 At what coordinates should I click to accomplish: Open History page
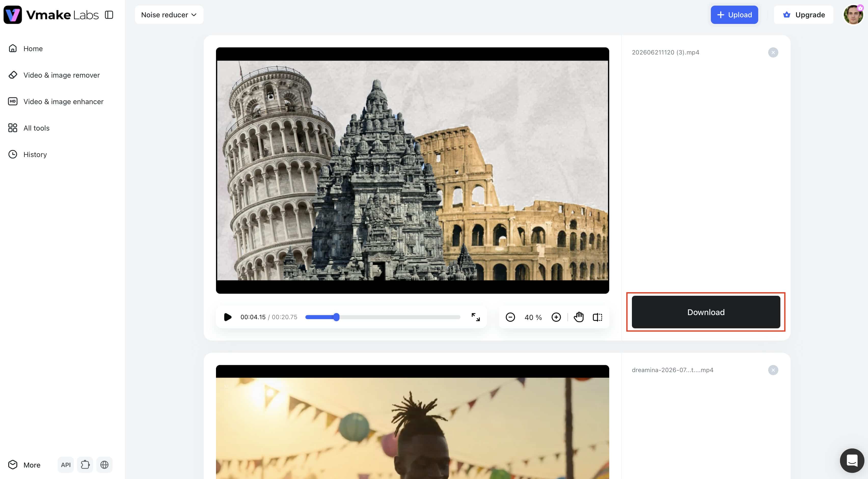tap(35, 154)
